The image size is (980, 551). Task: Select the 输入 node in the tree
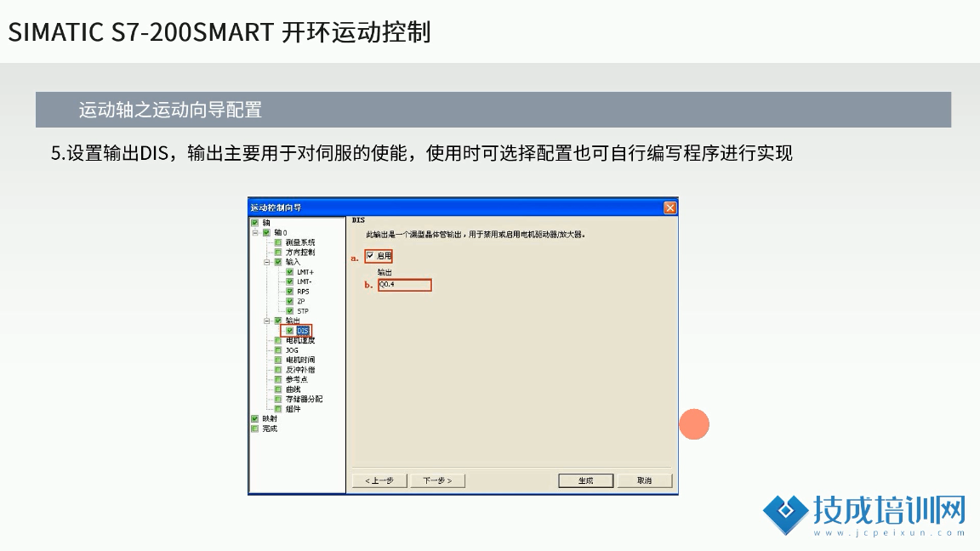point(293,262)
